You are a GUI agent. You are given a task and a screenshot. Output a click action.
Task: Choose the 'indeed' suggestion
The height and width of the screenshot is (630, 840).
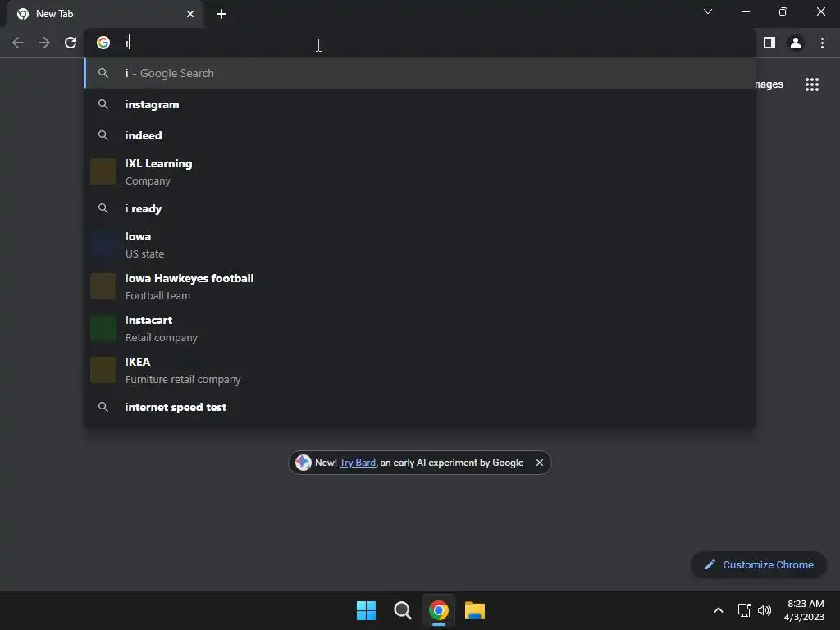click(x=420, y=135)
